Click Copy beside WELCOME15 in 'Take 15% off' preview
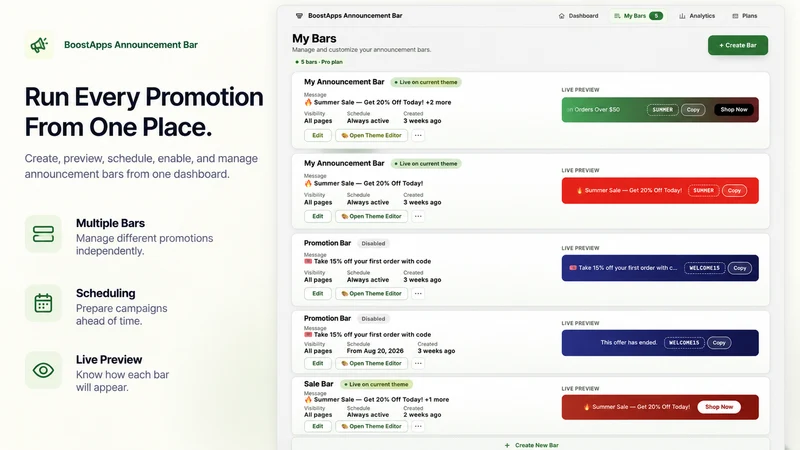 [x=740, y=268]
